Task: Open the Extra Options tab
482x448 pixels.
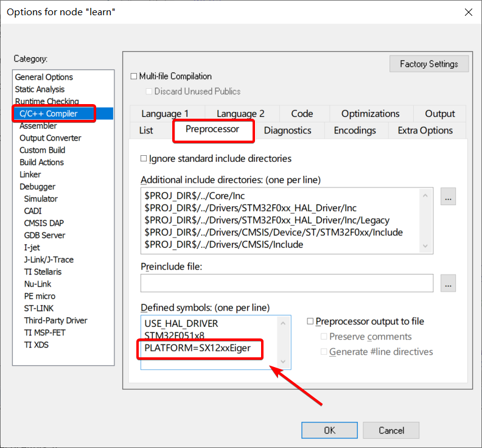Action: tap(425, 130)
